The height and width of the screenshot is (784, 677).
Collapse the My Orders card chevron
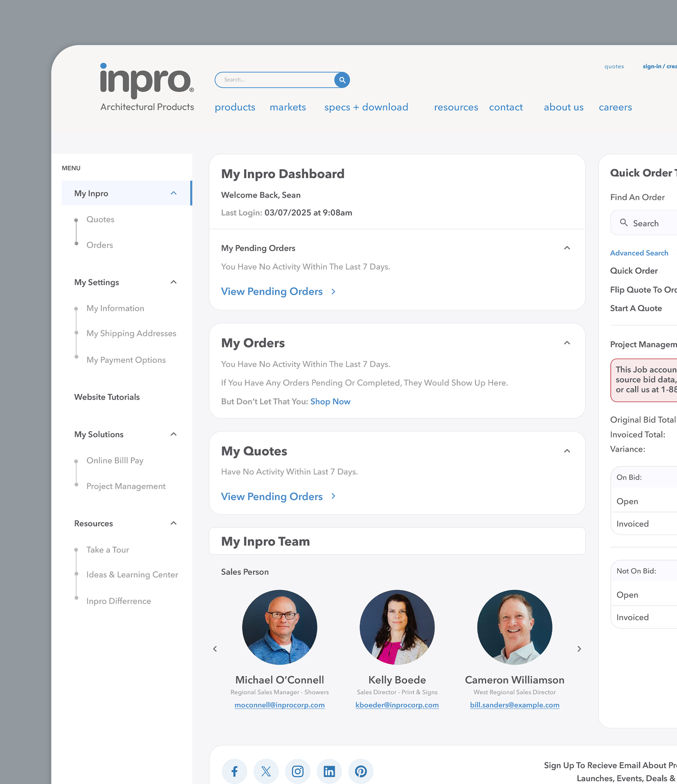click(x=567, y=343)
